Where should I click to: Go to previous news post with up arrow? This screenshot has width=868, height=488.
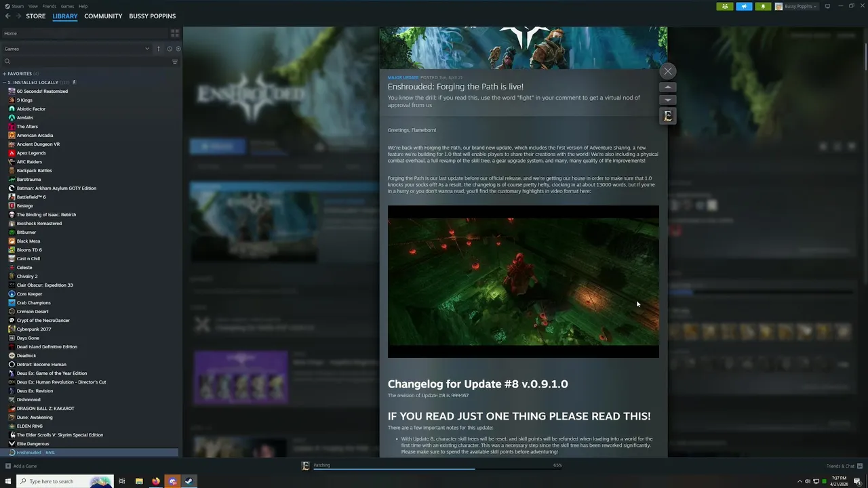point(668,87)
